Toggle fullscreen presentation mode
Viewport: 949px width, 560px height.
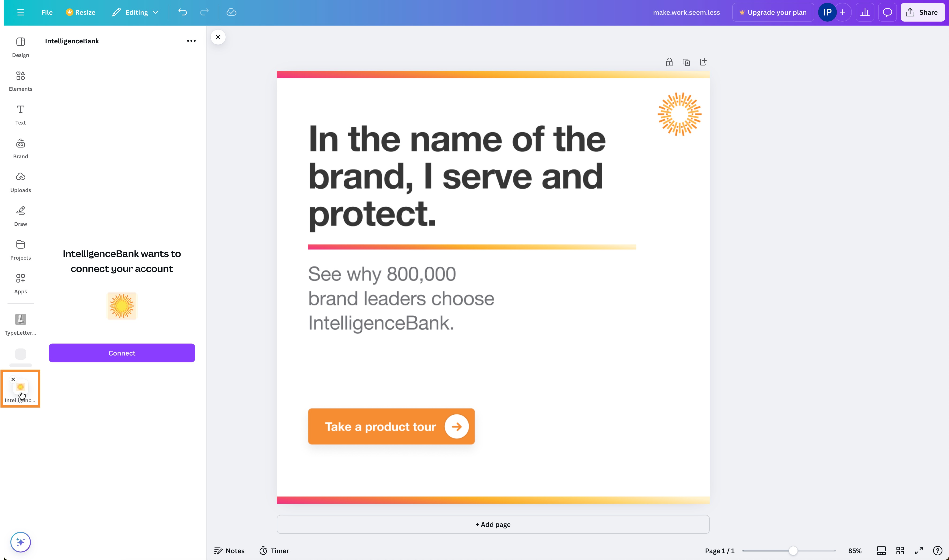point(919,551)
